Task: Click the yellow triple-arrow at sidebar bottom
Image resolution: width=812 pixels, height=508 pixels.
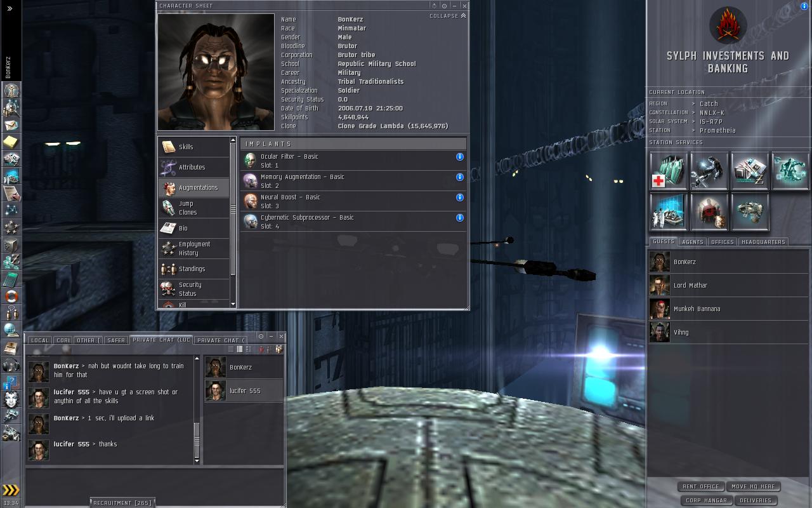Action: point(11,490)
